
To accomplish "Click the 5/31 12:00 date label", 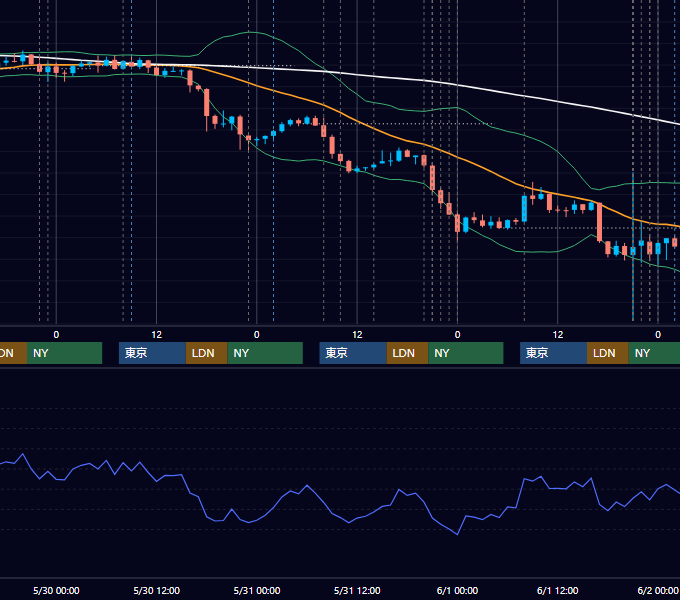I will click(x=357, y=590).
